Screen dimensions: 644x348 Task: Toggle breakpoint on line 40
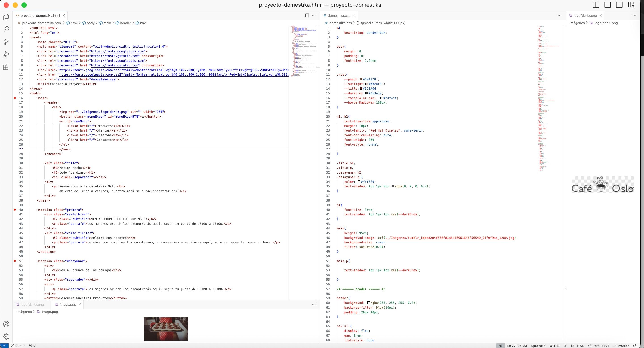(x=15, y=210)
